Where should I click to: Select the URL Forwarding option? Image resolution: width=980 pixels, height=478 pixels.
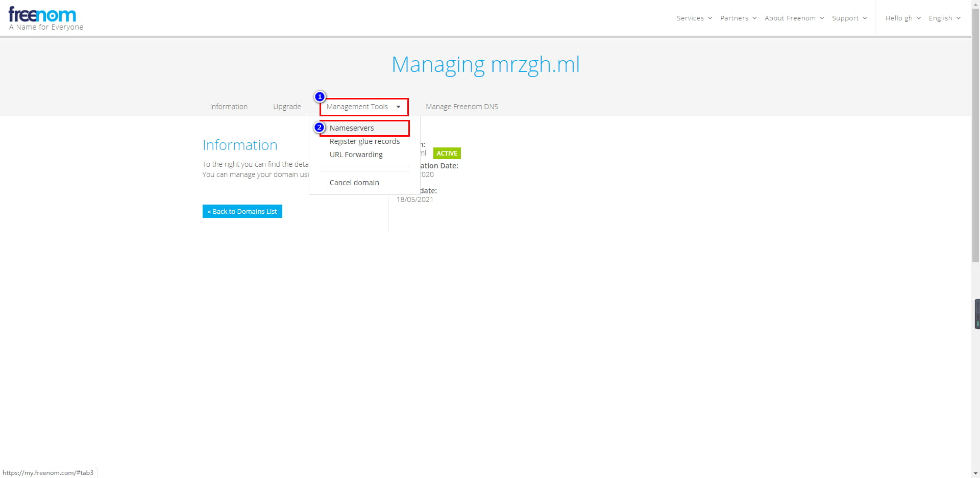pos(356,155)
